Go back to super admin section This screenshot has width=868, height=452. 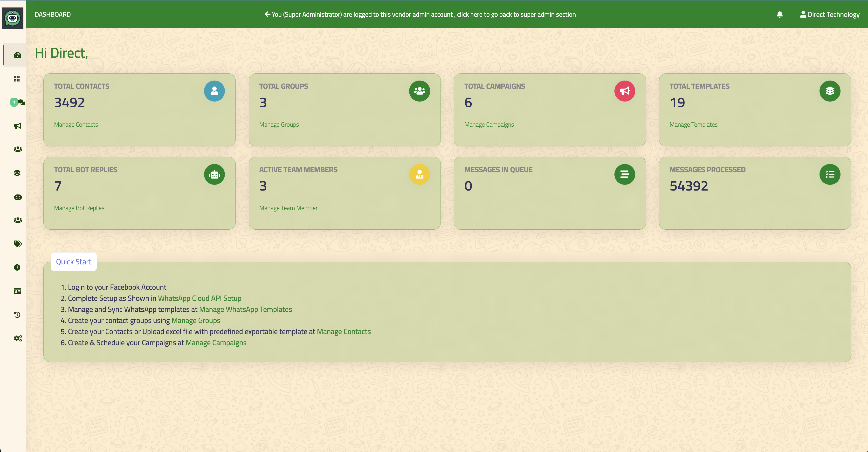pyautogui.click(x=420, y=14)
